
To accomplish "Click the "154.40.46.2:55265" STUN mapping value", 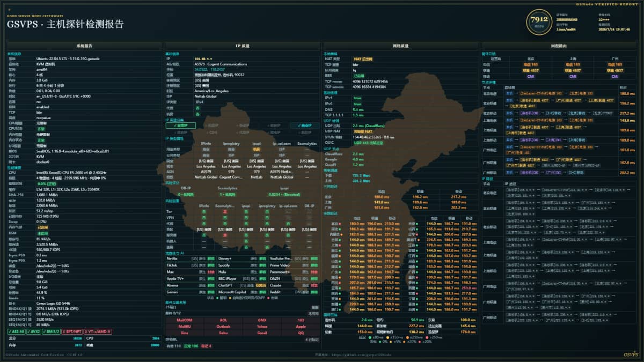I will coord(366,137).
